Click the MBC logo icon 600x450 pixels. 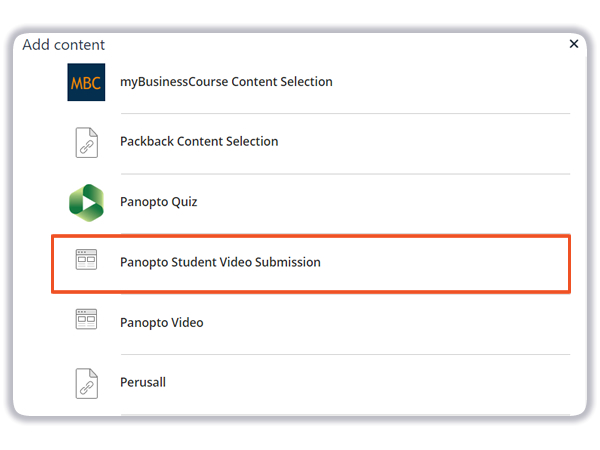pyautogui.click(x=86, y=82)
